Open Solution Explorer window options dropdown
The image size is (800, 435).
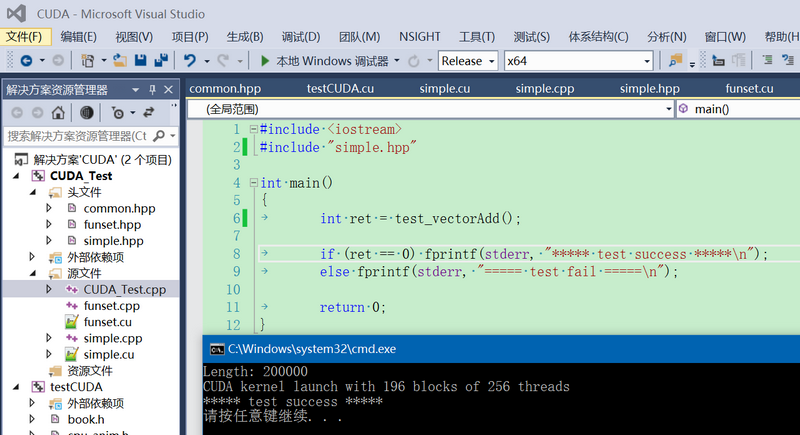coord(135,90)
